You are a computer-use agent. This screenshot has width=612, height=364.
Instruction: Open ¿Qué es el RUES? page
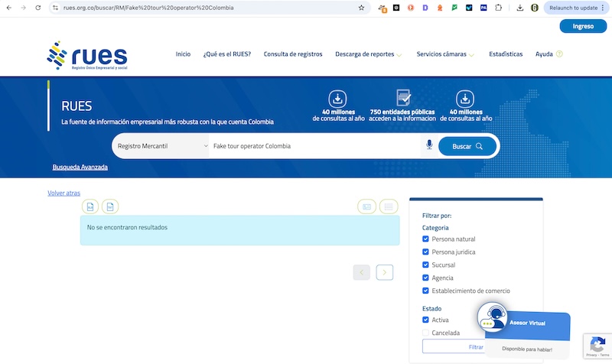pyautogui.click(x=226, y=54)
